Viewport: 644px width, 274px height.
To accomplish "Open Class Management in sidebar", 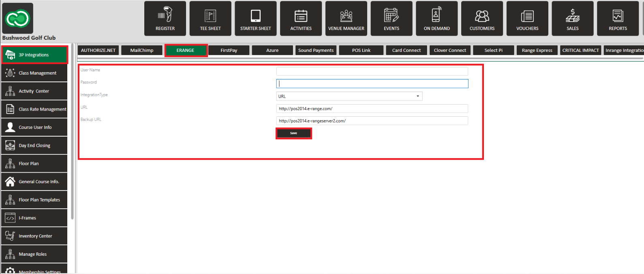I will 34,73.
